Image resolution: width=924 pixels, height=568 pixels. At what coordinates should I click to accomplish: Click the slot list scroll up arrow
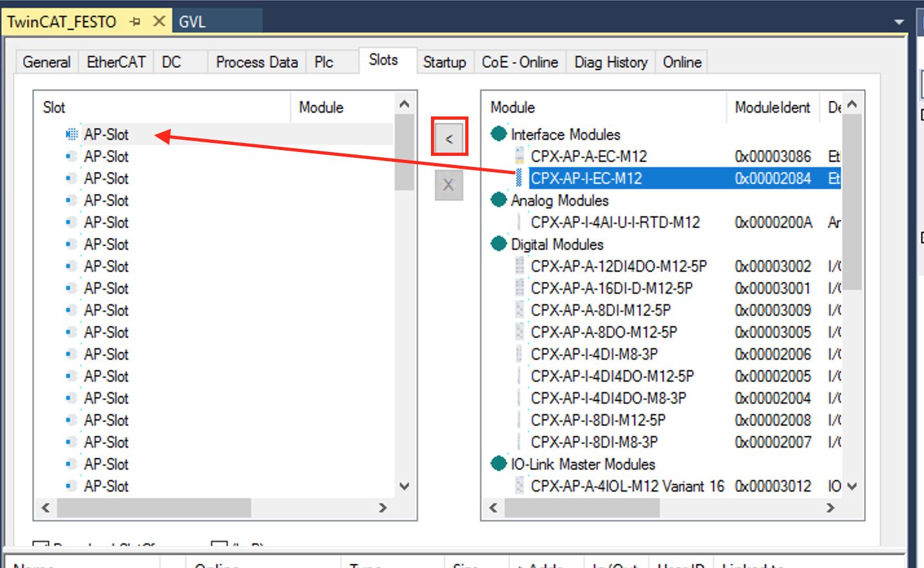(404, 104)
